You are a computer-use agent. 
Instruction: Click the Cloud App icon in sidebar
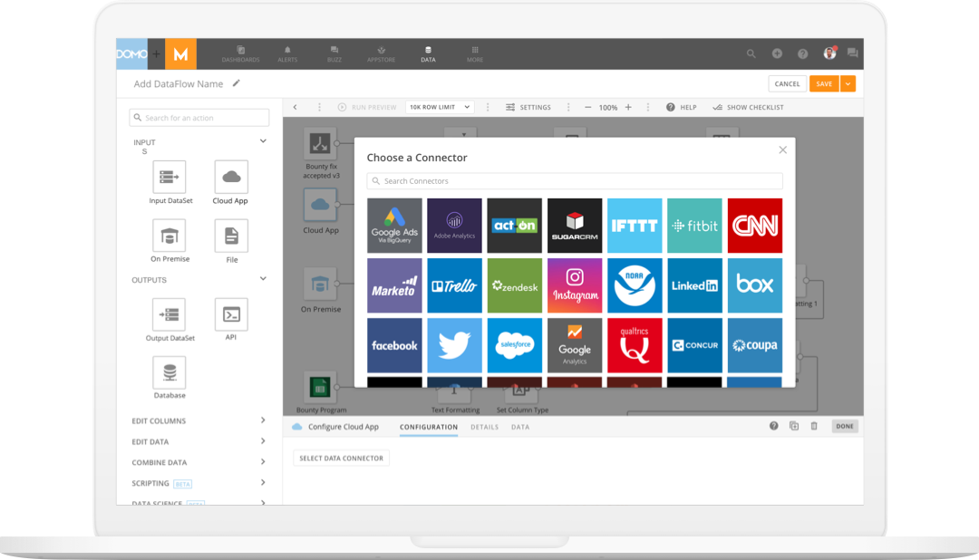tap(231, 177)
